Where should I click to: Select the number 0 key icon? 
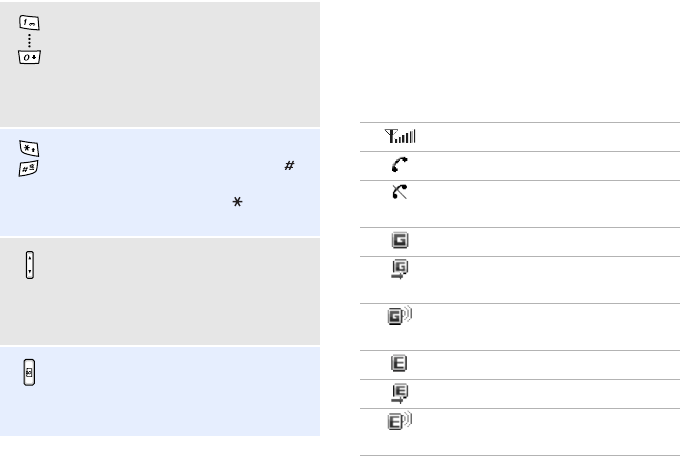[x=30, y=60]
